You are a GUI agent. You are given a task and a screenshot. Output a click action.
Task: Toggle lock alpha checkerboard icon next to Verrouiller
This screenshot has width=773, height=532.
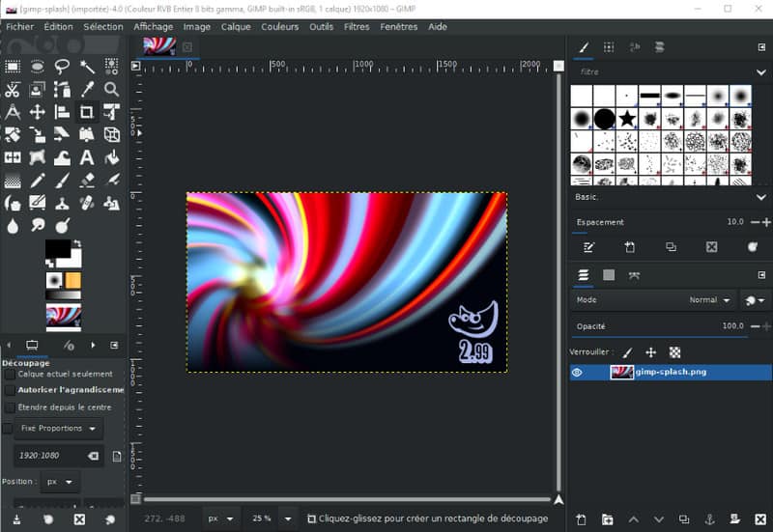click(674, 352)
